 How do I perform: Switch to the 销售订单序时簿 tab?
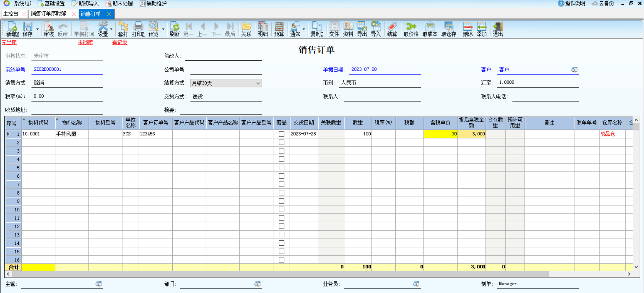pos(48,14)
